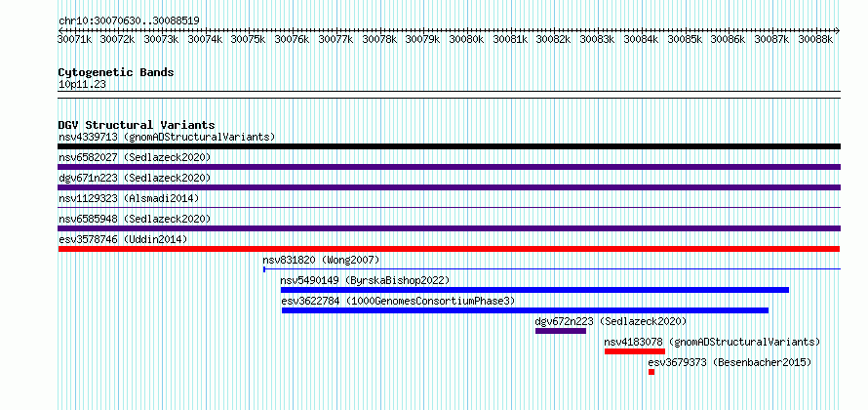Click the 30075k ruler tick label
This screenshot has height=410, width=868.
coord(248,39)
